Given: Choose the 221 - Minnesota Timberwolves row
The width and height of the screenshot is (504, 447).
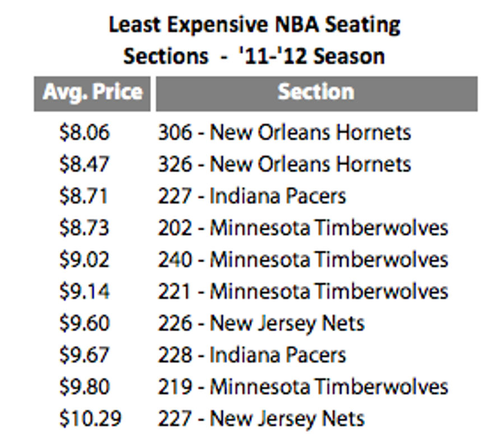Looking at the screenshot, I should pos(303,291).
